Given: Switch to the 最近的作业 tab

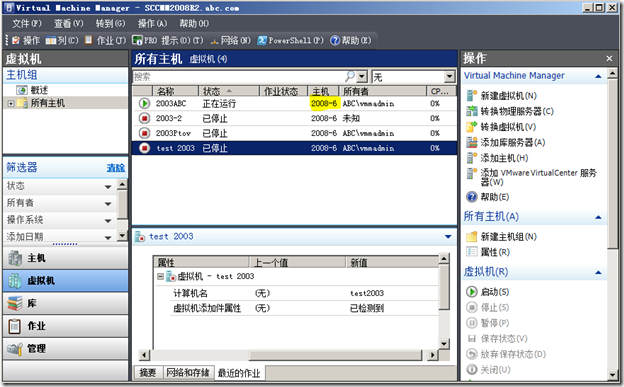Looking at the screenshot, I should [x=239, y=373].
